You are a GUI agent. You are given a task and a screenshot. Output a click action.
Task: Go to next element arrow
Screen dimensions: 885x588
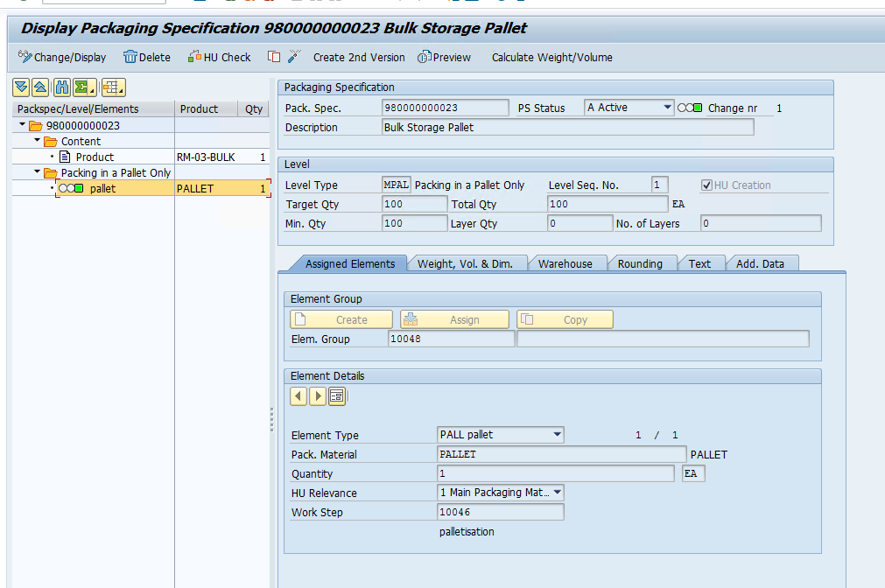[x=318, y=396]
